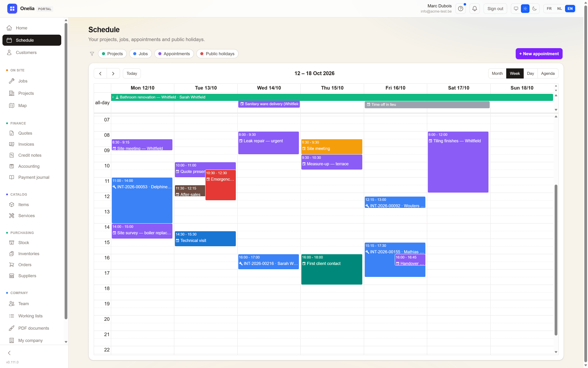Open PDF documents brush icon

[x=12, y=328]
